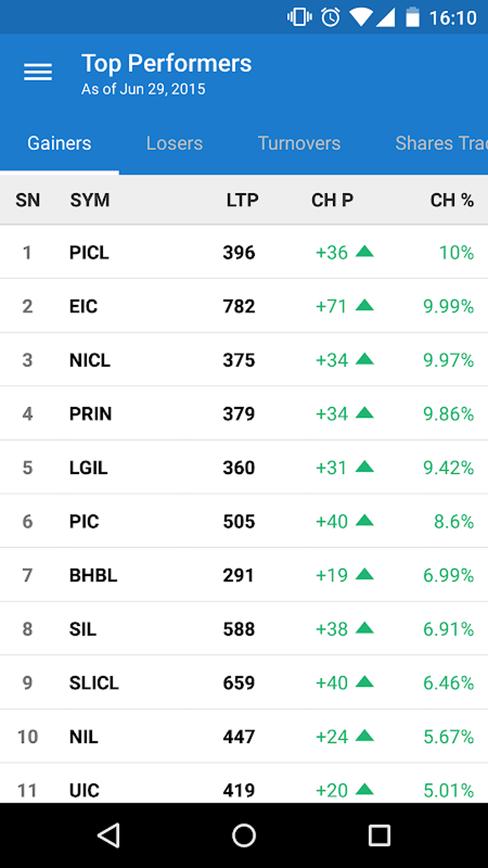
Task: Open the Shares Traded tab
Action: 440,143
